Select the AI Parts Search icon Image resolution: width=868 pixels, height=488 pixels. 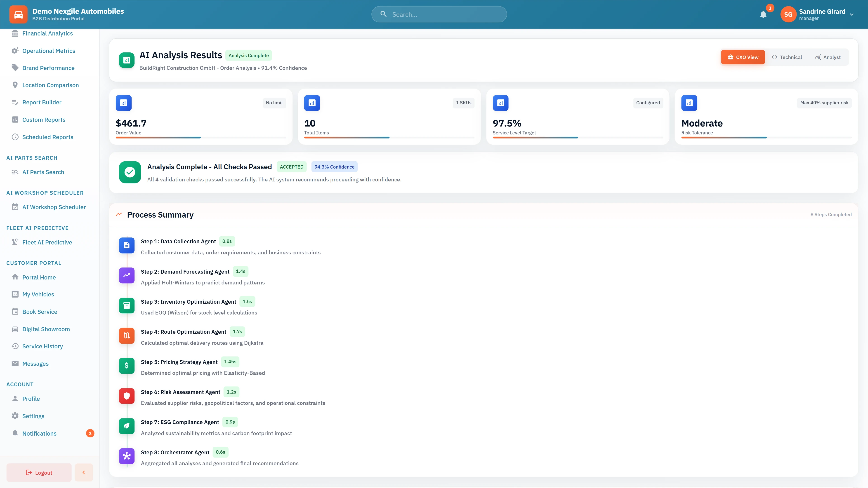[15, 172]
